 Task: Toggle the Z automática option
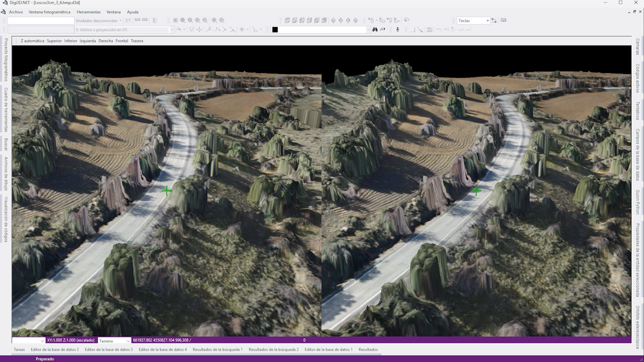[x=32, y=41]
